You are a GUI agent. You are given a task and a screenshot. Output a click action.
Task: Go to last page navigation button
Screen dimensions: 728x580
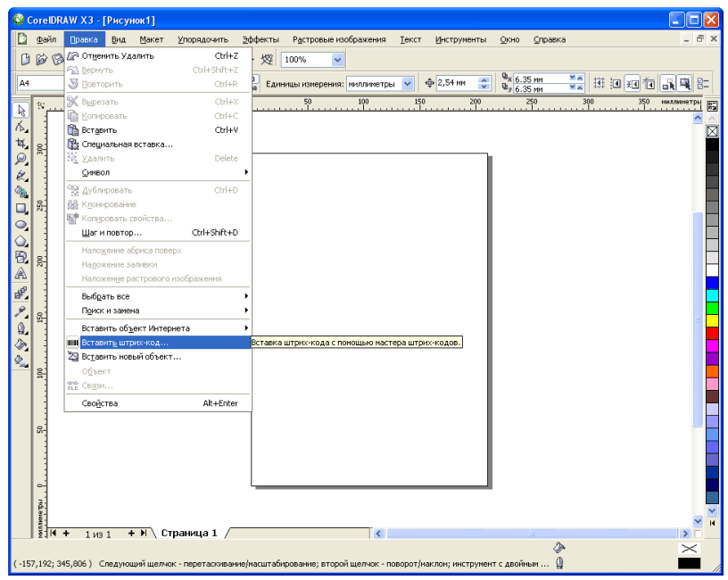pyautogui.click(x=144, y=533)
